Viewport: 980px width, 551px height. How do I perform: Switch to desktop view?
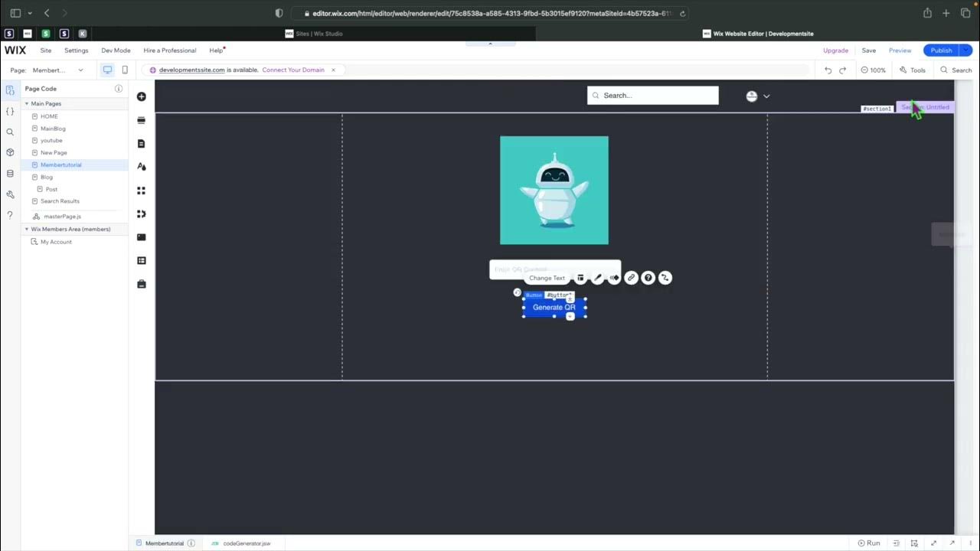(107, 70)
